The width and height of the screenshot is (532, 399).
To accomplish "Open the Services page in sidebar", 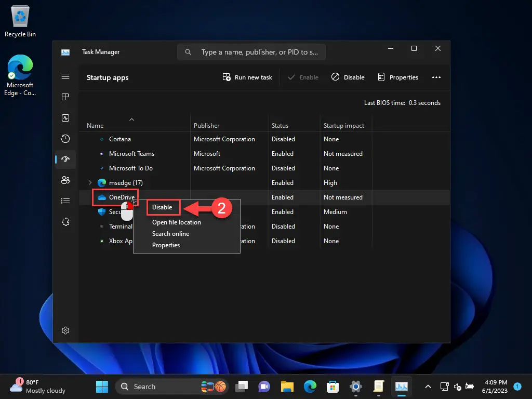I will [x=65, y=222].
